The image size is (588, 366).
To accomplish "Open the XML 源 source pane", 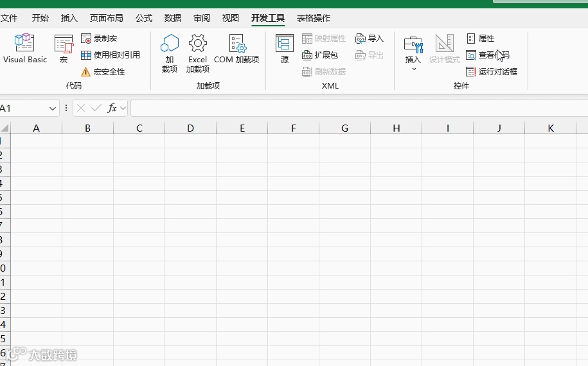I will pos(285,49).
